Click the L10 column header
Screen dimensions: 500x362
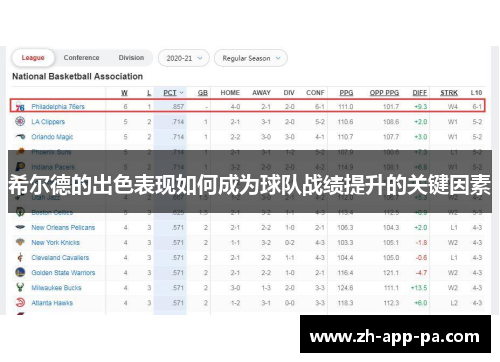pyautogui.click(x=476, y=93)
